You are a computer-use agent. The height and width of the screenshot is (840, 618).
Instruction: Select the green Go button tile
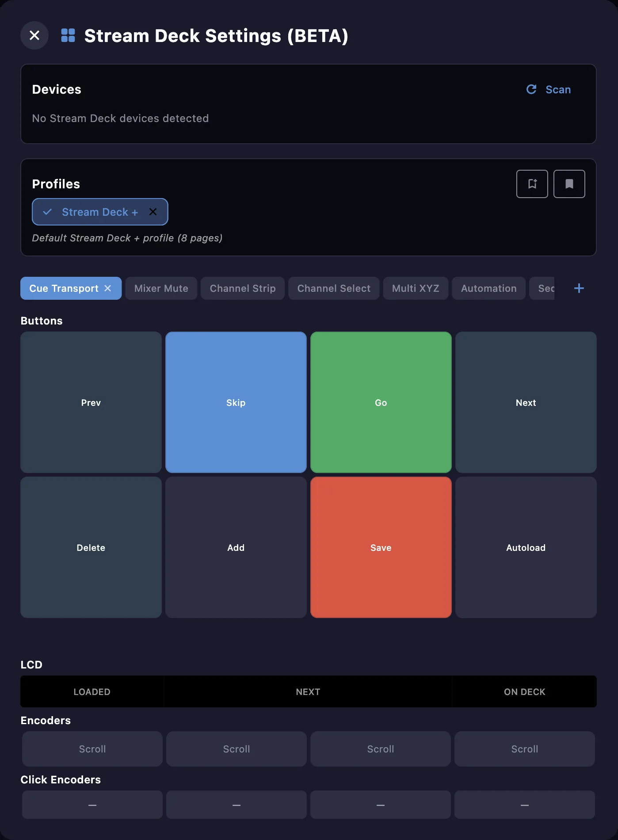[381, 402]
